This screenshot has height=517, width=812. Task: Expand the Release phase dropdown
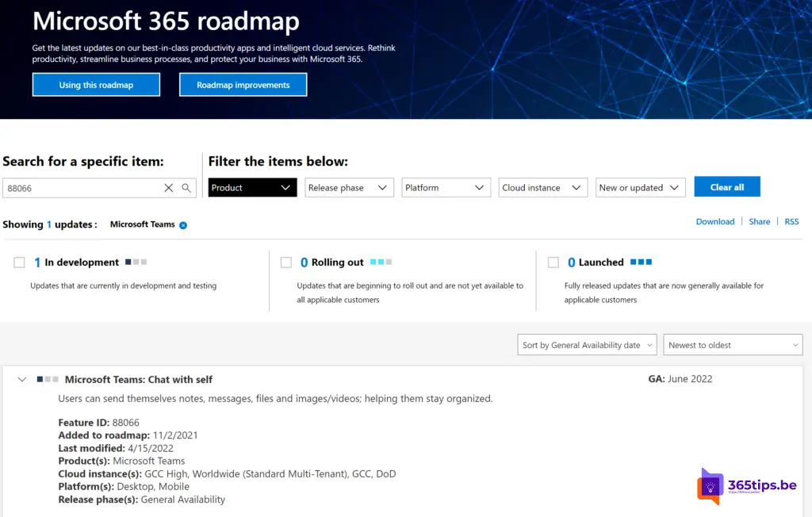pyautogui.click(x=349, y=188)
